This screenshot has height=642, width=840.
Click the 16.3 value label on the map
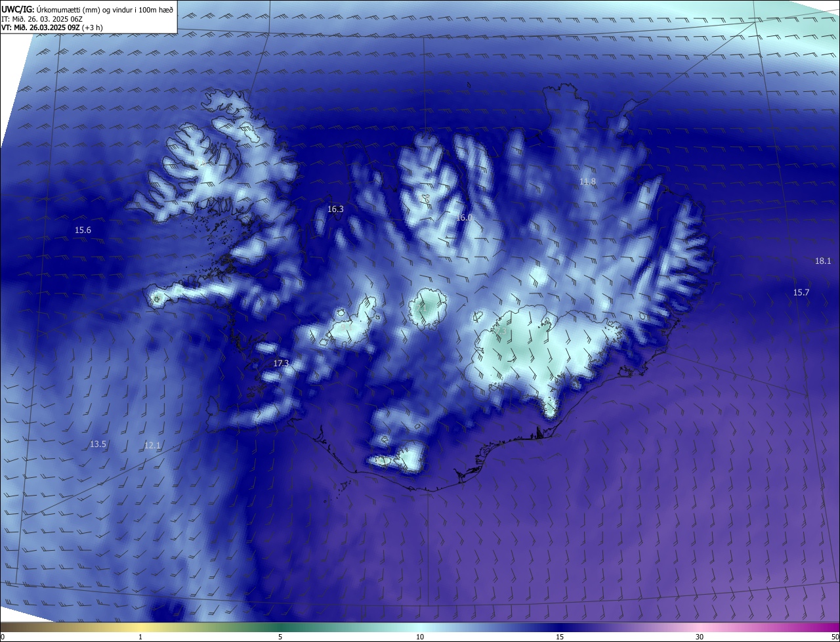pyautogui.click(x=335, y=209)
